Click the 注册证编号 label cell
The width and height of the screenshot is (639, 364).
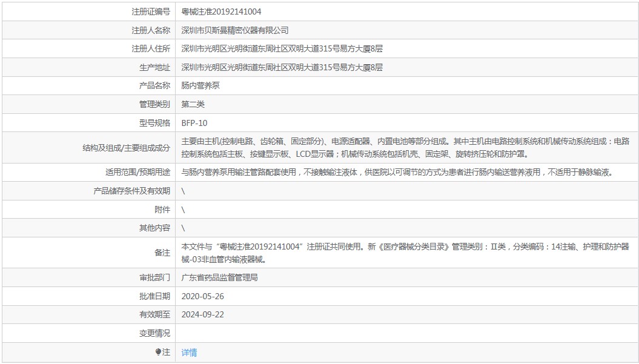(151, 12)
